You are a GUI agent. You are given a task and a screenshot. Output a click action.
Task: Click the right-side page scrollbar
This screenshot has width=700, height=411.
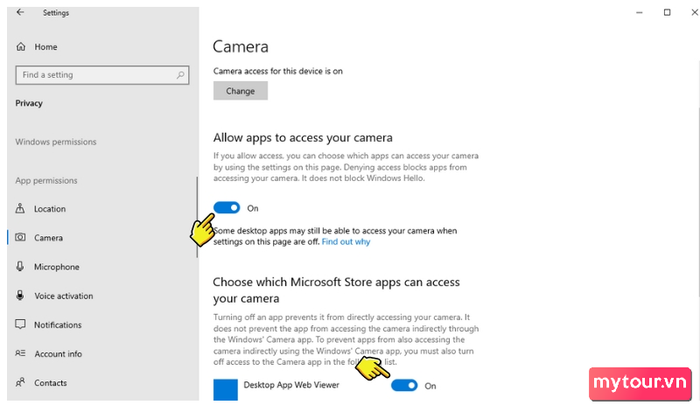pos(698,201)
